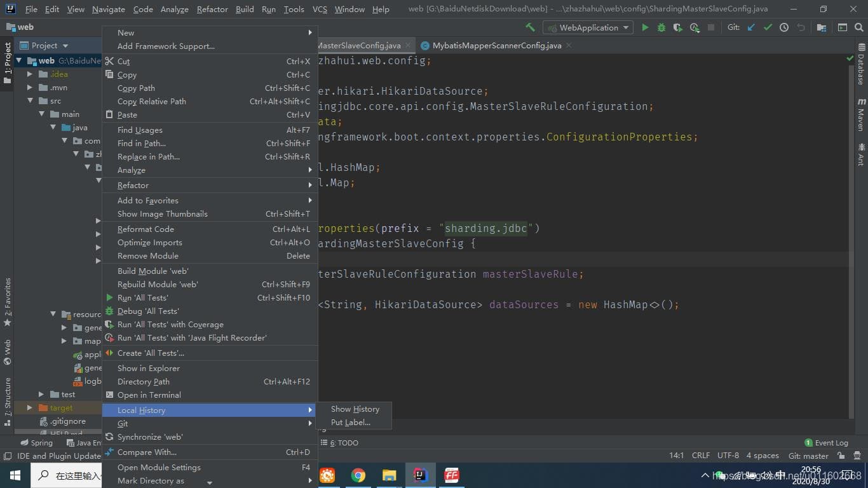
Task: Click the Git rollback undo icon
Action: tap(801, 27)
